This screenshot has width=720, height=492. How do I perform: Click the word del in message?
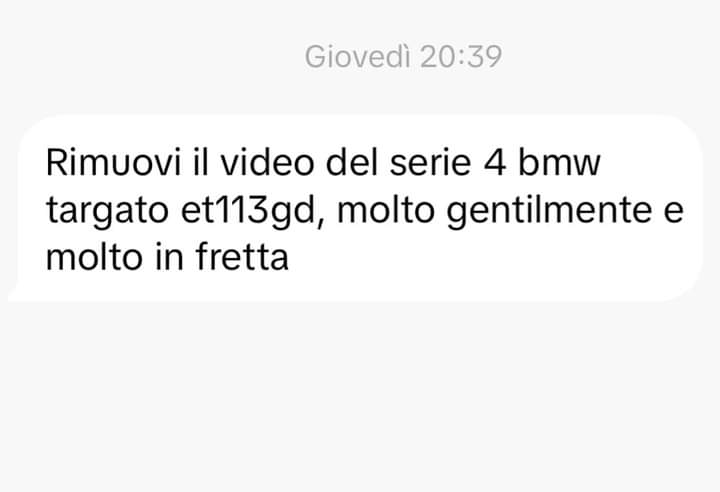click(x=352, y=163)
